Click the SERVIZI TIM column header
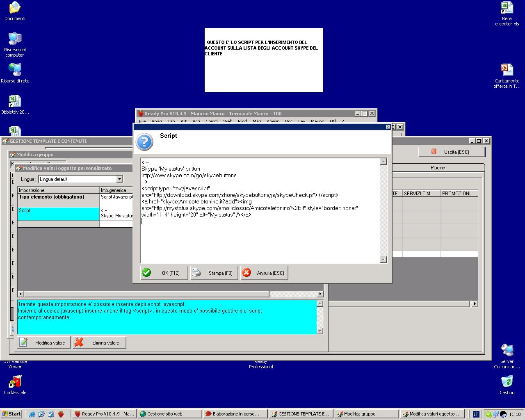Screen dimensions: 525x420 421,194
